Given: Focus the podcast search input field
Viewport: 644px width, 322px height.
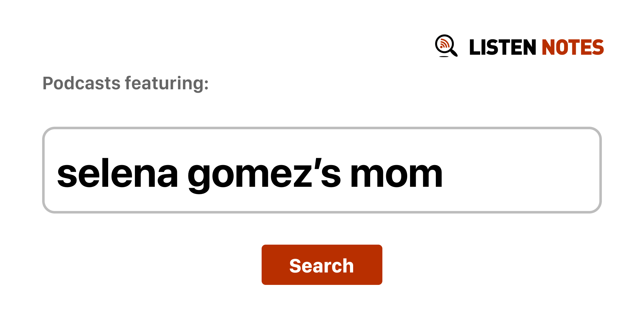Looking at the screenshot, I should pyautogui.click(x=321, y=170).
